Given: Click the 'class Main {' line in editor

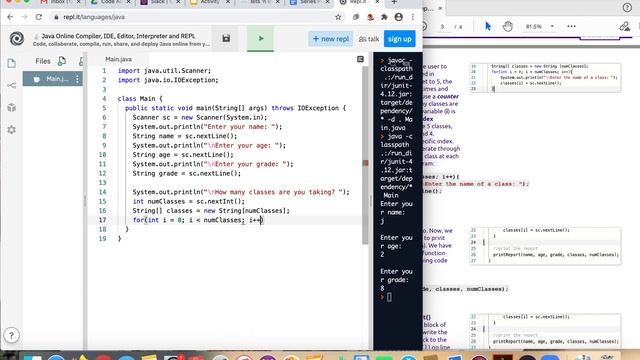Looking at the screenshot, I should tap(140, 99).
